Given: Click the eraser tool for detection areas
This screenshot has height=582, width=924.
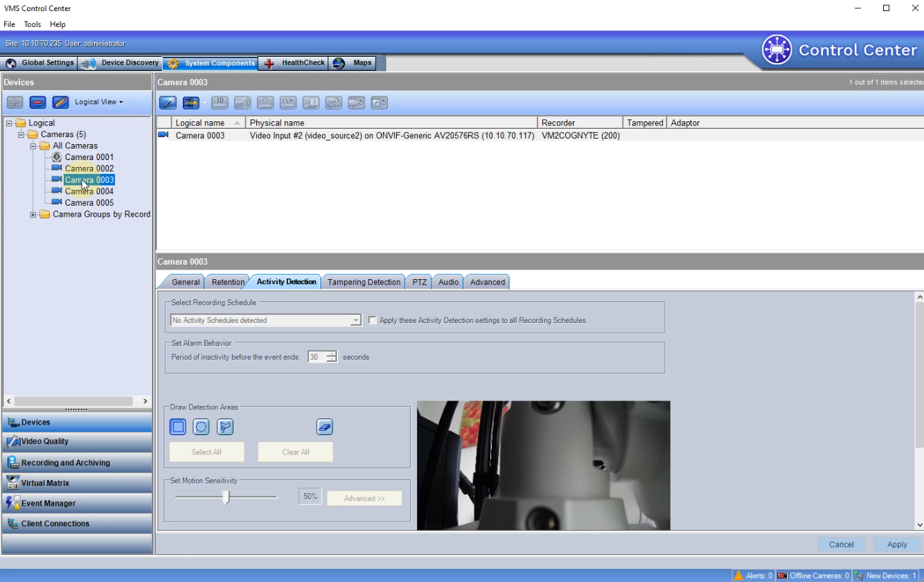Looking at the screenshot, I should click(x=325, y=427).
